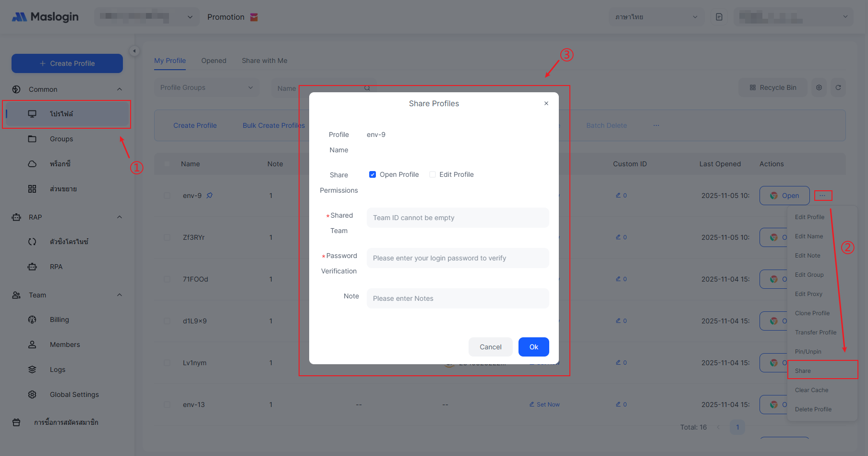868x456 pixels.
Task: Open the document icon in top bar
Action: tap(719, 17)
